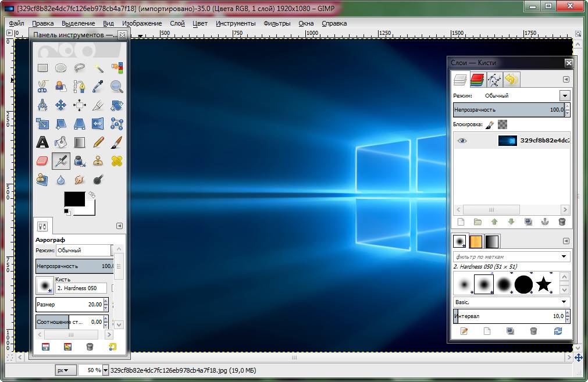The image size is (588, 382).
Task: Anchor the floating layer
Action: 545,222
